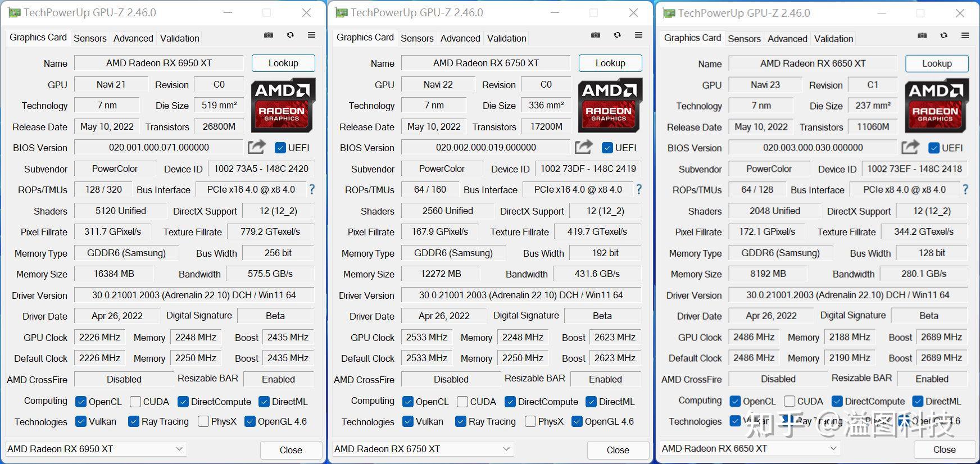Click the Bus Width value 128 bit
This screenshot has width=980, height=464.
coord(932,253)
